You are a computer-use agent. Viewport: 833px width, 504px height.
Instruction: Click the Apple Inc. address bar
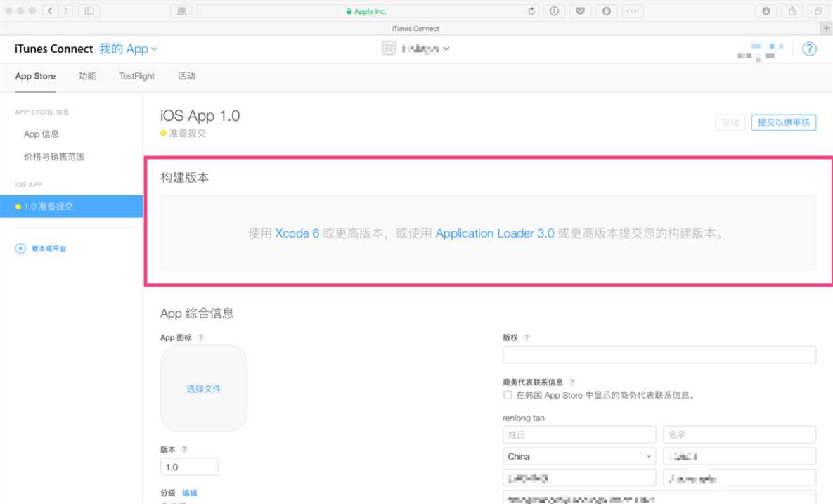pyautogui.click(x=366, y=11)
